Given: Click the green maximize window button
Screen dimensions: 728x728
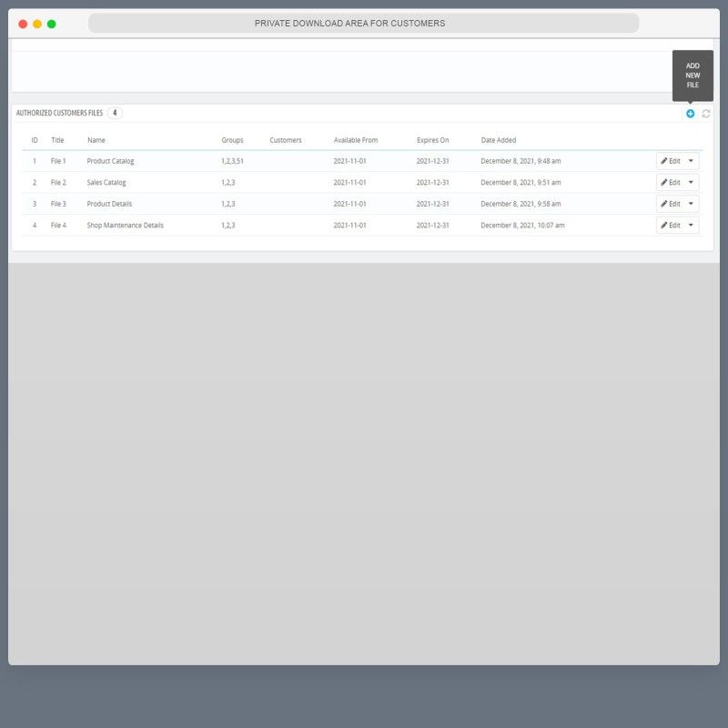Looking at the screenshot, I should click(x=52, y=24).
